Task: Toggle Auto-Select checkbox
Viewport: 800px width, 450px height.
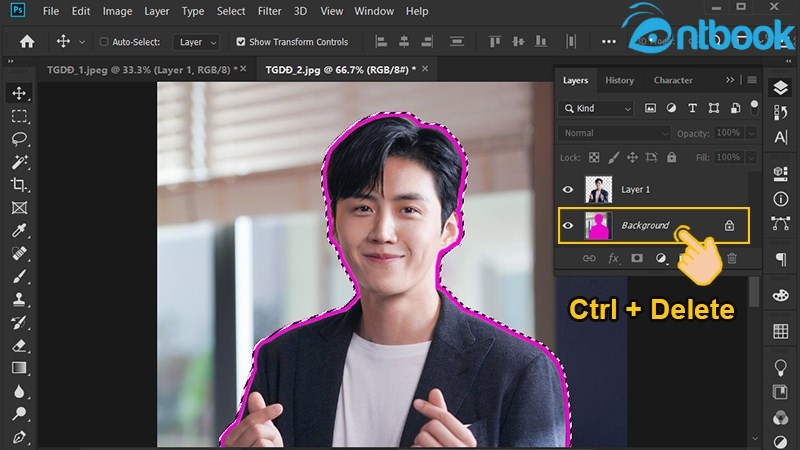Action: pyautogui.click(x=104, y=41)
